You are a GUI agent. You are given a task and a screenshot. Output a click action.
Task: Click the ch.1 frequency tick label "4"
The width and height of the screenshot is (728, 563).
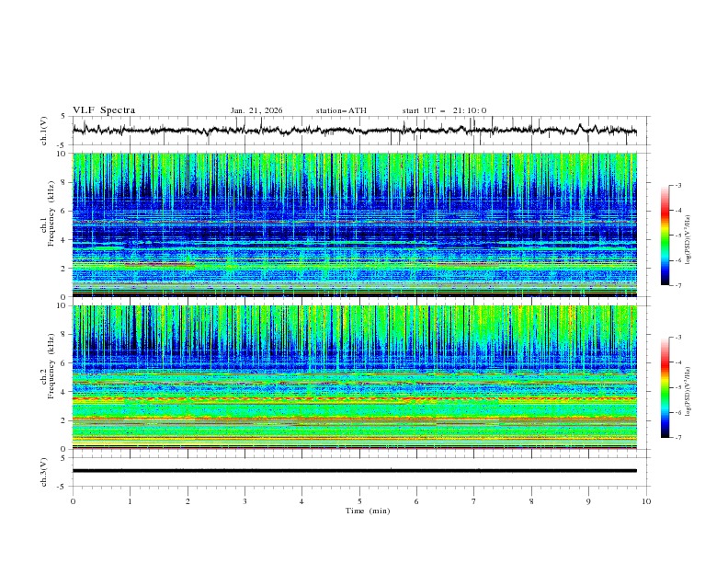(x=64, y=240)
